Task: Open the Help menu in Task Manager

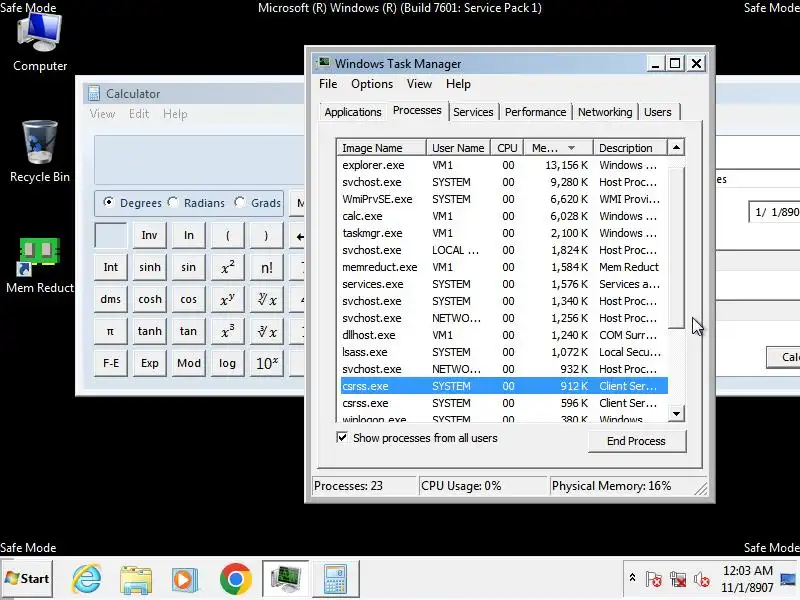Action: point(458,84)
